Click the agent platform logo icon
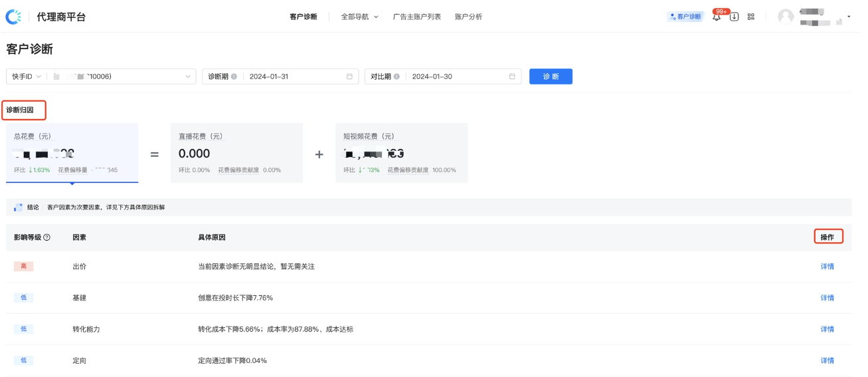 (13, 17)
